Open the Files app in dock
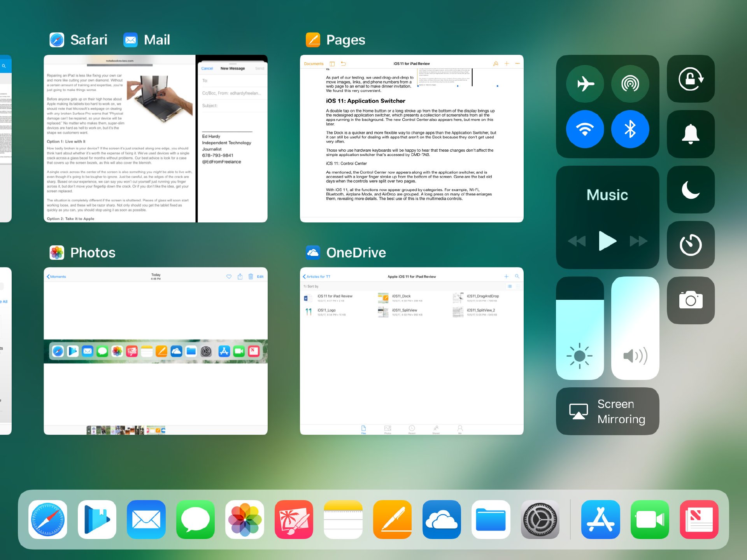This screenshot has width=747, height=560. (x=491, y=520)
